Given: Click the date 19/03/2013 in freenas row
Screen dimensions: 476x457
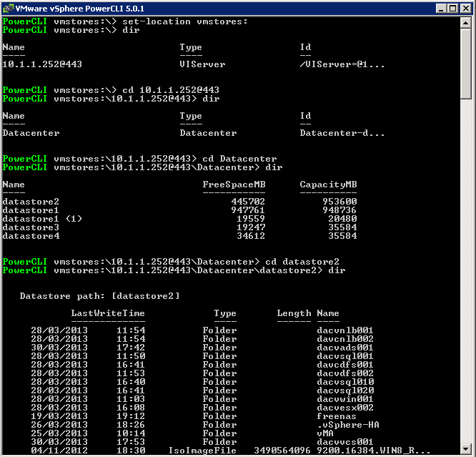Looking at the screenshot, I should click(x=59, y=416).
